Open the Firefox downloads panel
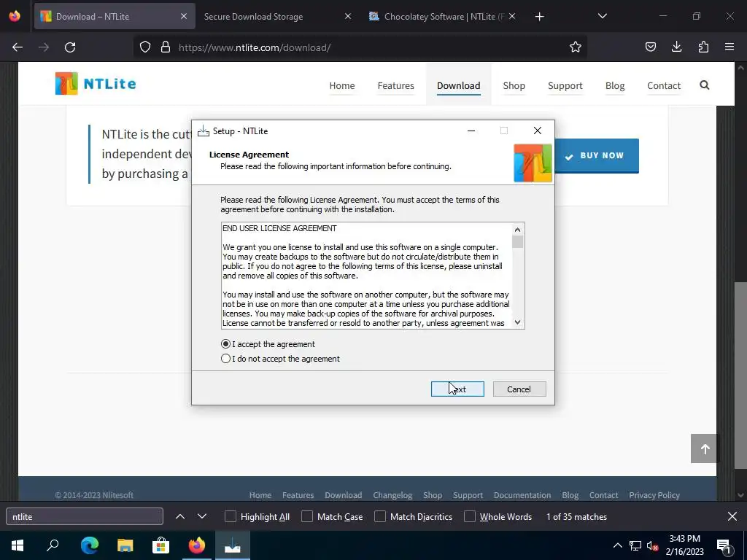747x560 pixels. point(676,47)
